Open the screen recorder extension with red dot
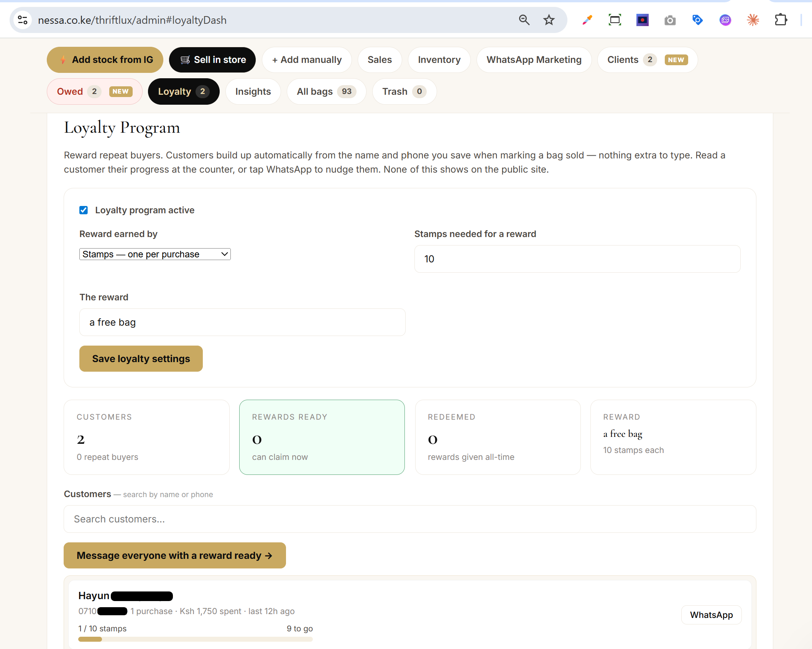This screenshot has height=649, width=812. coord(643,20)
